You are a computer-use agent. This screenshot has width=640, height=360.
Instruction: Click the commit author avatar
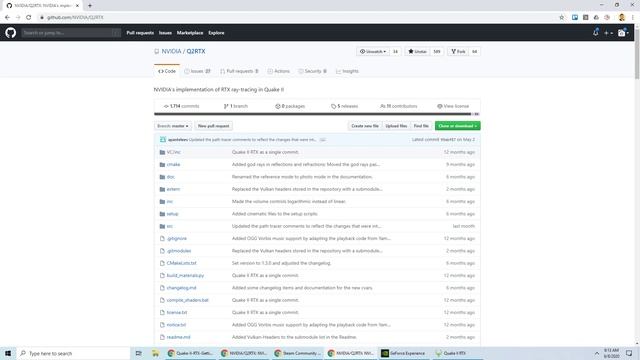[x=163, y=140]
